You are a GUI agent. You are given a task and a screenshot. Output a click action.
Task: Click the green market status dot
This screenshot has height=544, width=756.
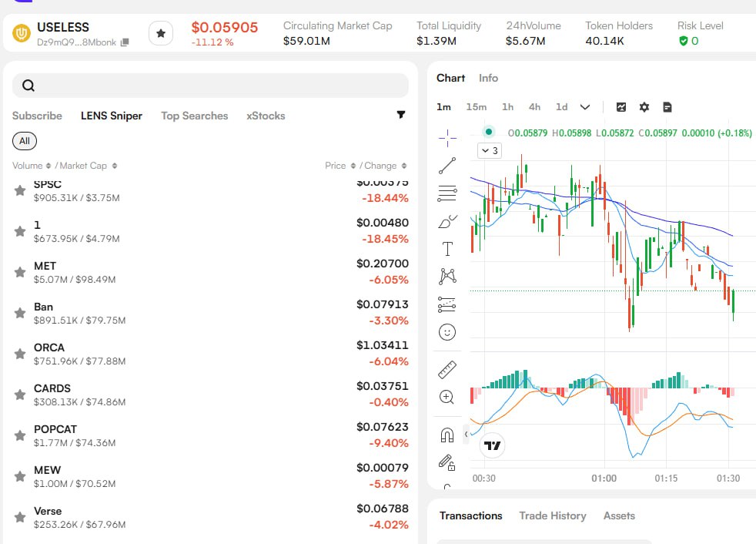tap(488, 132)
